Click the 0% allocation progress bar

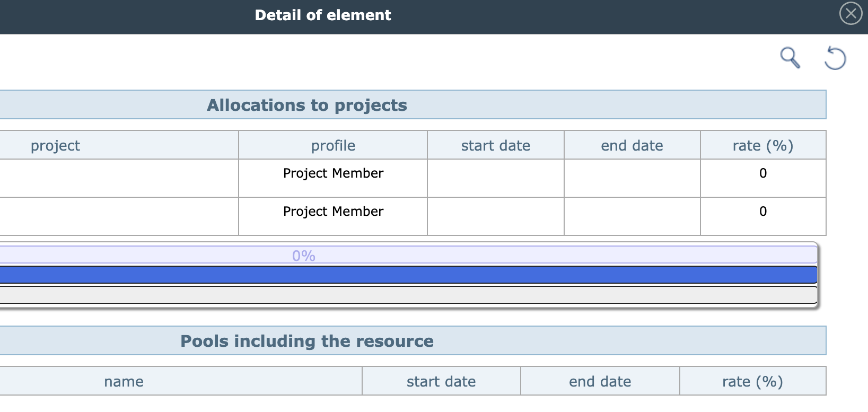(x=304, y=255)
